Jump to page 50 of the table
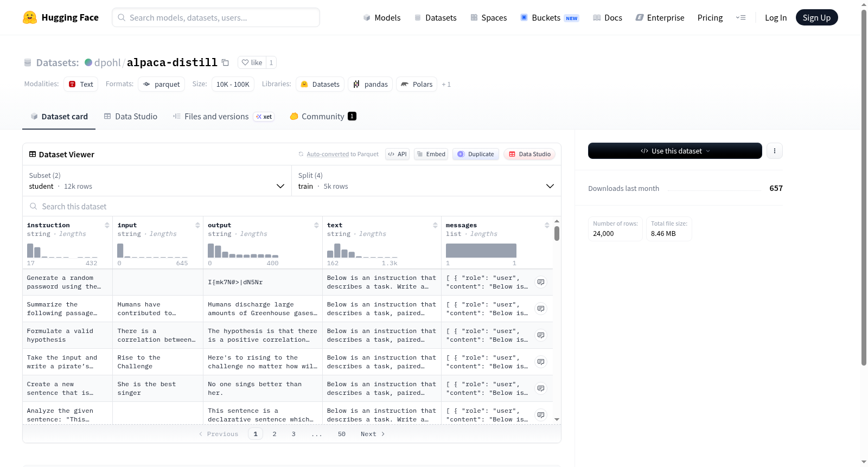868x467 pixels. click(342, 434)
